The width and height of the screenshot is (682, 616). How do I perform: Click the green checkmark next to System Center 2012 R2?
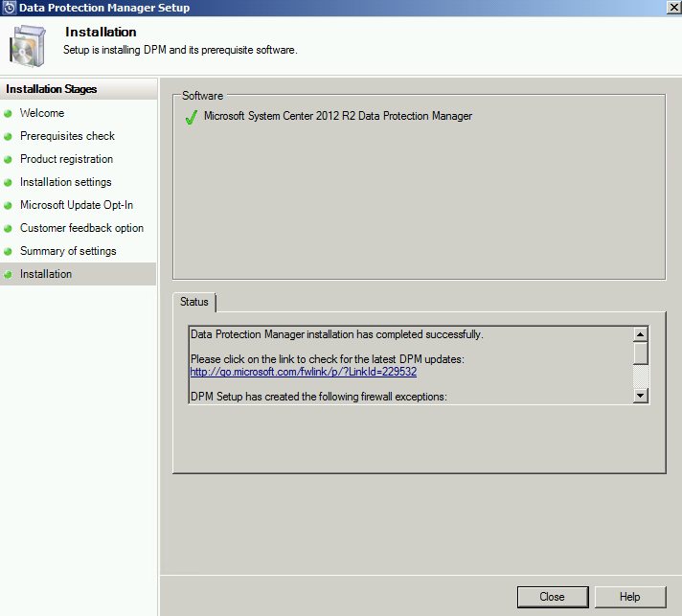point(192,117)
